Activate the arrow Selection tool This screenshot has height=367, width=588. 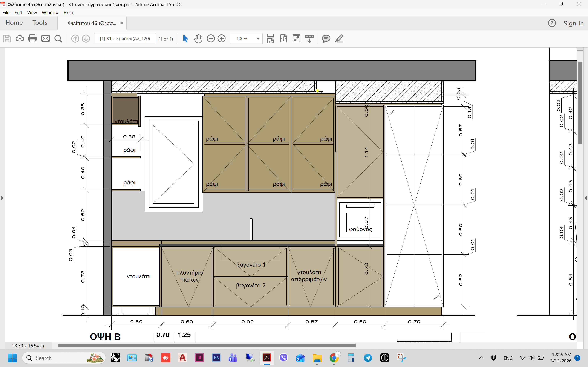click(x=185, y=39)
